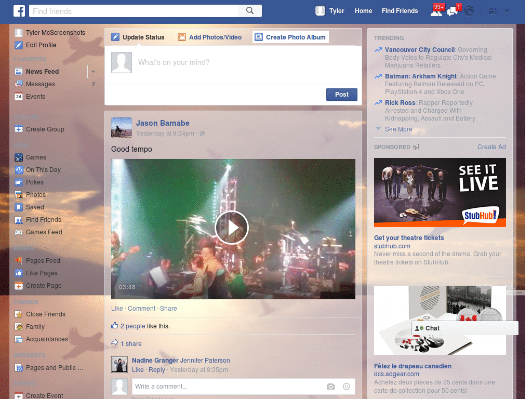Select Create Photo Album tab

(290, 37)
